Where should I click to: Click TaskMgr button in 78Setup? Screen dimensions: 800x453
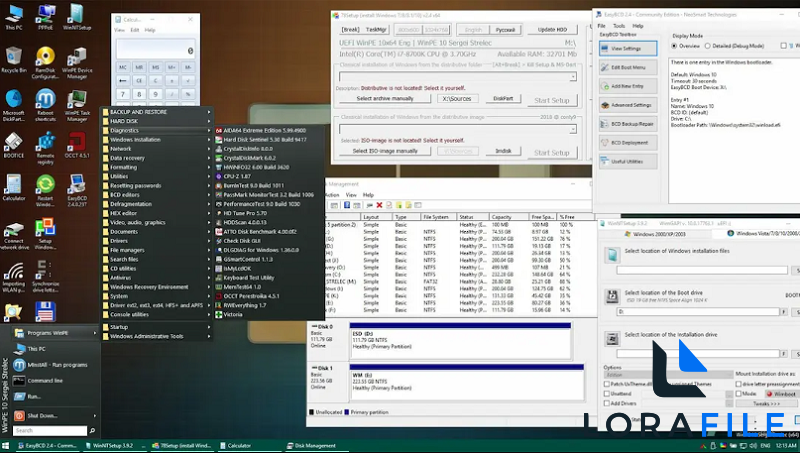376,30
